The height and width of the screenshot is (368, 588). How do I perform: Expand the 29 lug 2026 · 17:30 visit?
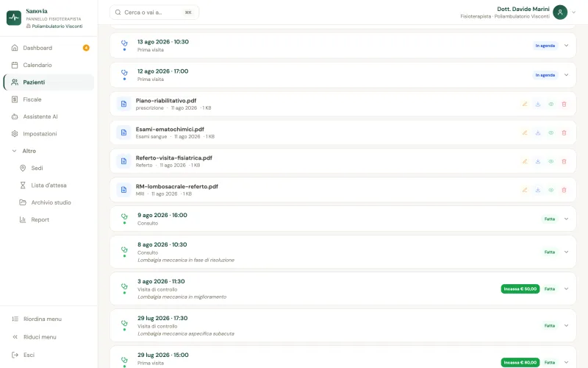pos(566,325)
